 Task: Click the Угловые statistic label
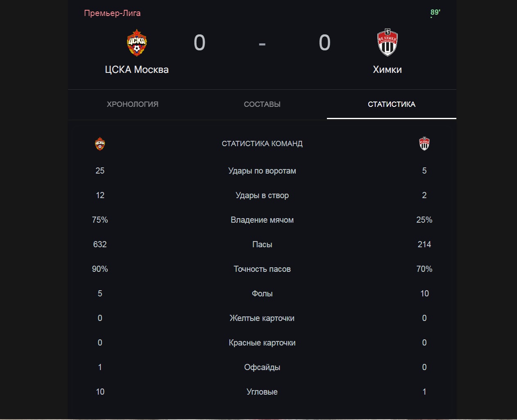[262, 392]
